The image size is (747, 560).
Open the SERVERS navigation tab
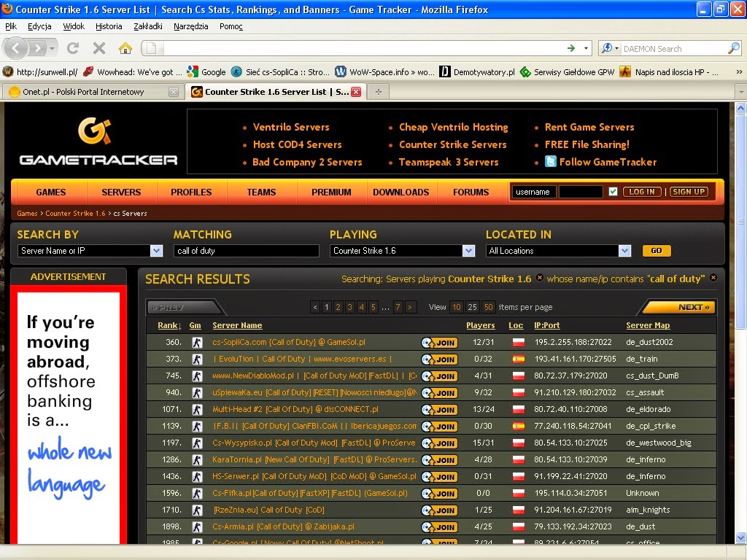[x=121, y=192]
